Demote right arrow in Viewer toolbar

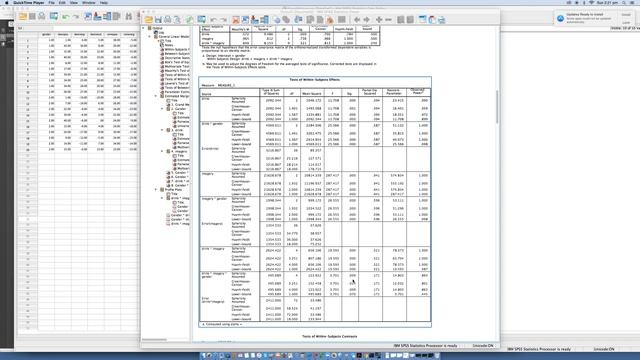click(x=367, y=20)
